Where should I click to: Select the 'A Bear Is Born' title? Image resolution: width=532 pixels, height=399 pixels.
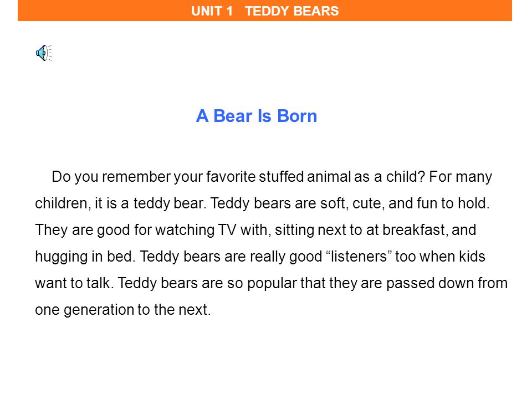tap(257, 116)
